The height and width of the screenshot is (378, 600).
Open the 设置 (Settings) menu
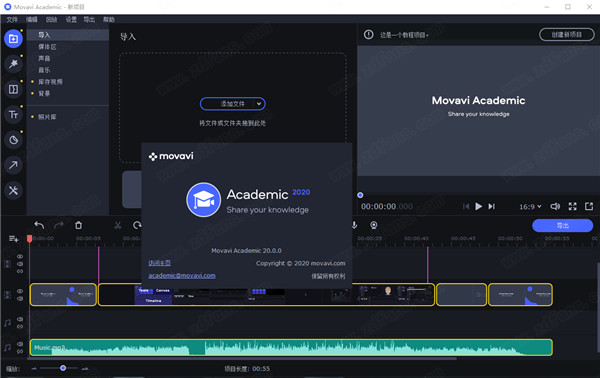71,20
